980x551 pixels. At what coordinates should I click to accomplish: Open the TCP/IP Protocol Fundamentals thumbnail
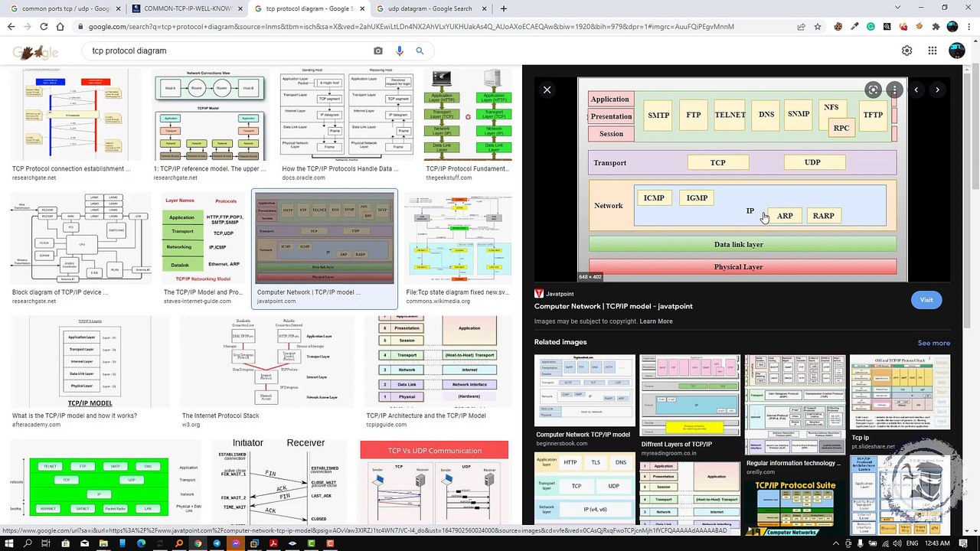468,116
